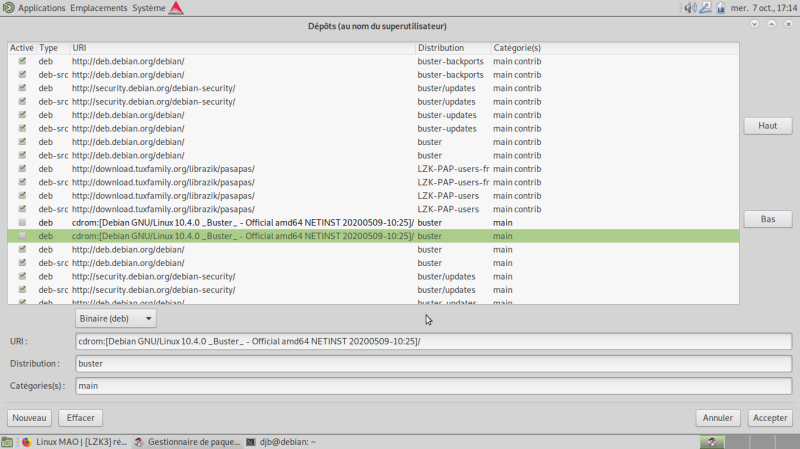Switch to Linux MAO Firefox window
Image resolution: width=800 pixels, height=449 pixels.
pos(74,442)
